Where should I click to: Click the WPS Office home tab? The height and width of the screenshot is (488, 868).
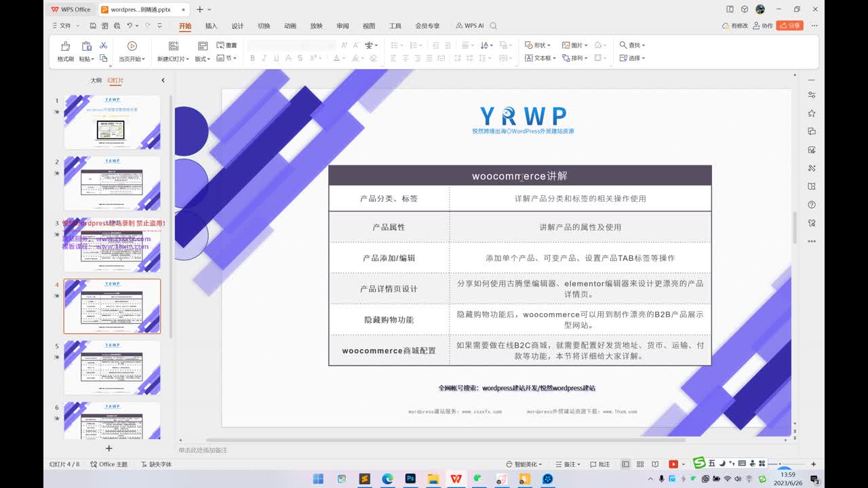pos(71,9)
